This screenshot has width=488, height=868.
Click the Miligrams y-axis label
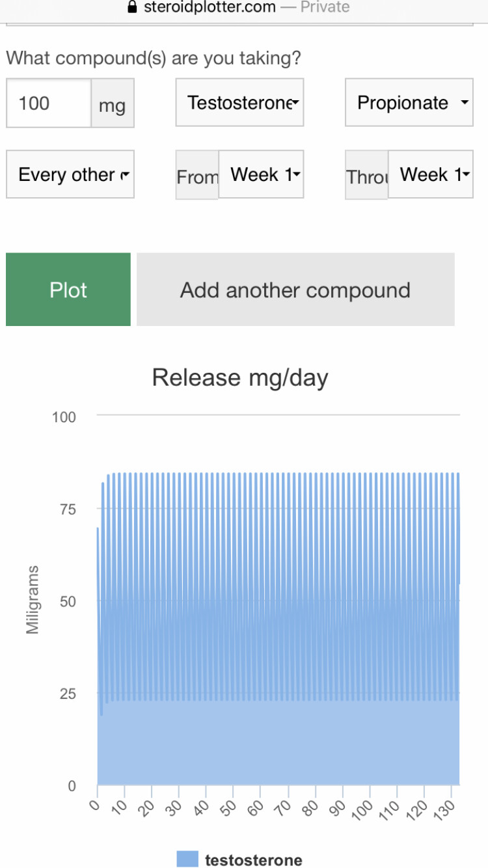pos(33,599)
